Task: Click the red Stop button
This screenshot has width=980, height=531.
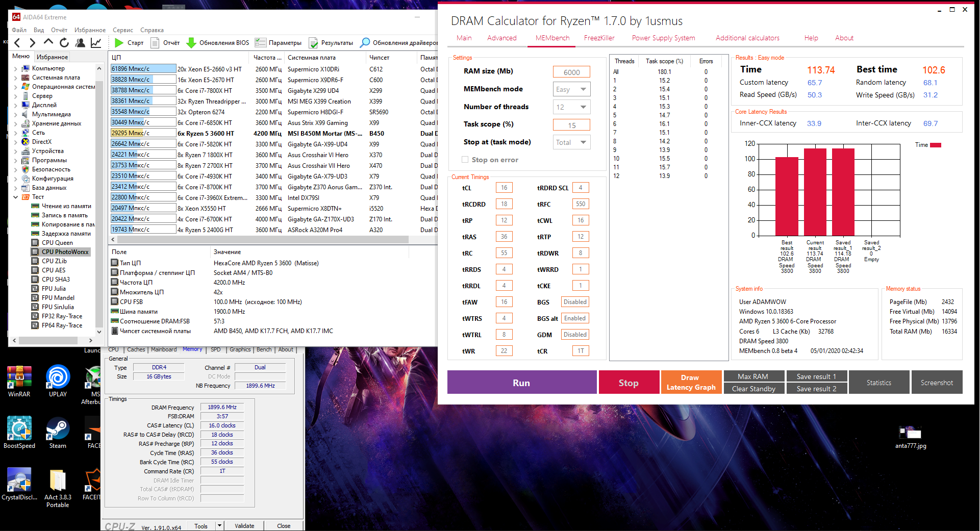Action: (629, 383)
